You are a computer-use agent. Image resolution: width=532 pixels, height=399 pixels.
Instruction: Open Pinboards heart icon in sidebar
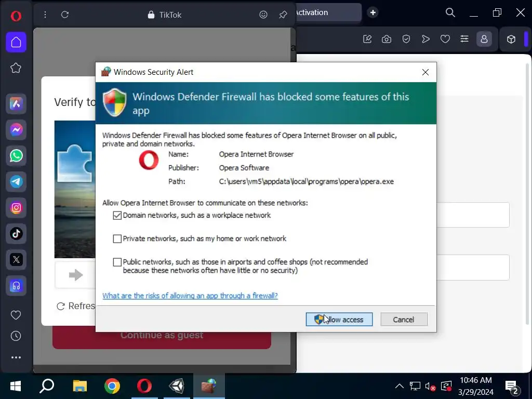point(16,315)
